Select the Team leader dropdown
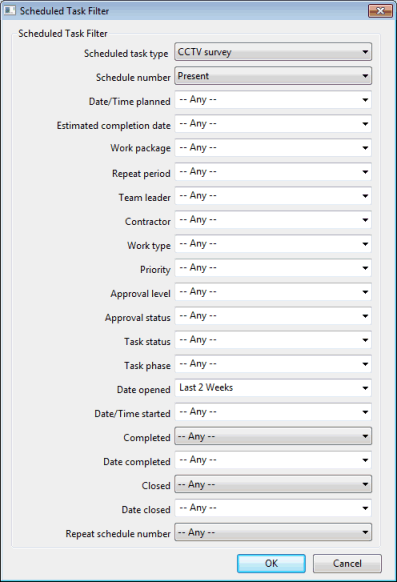 tap(273, 196)
